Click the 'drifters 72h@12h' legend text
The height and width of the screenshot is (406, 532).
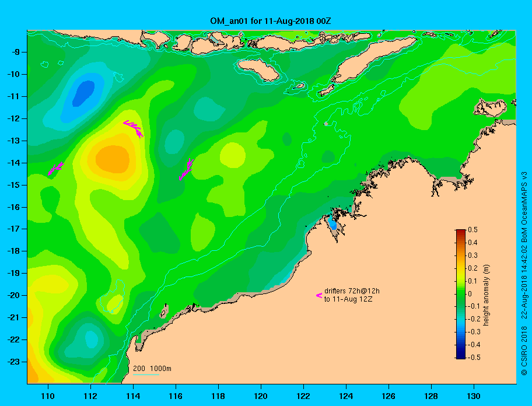tap(352, 291)
